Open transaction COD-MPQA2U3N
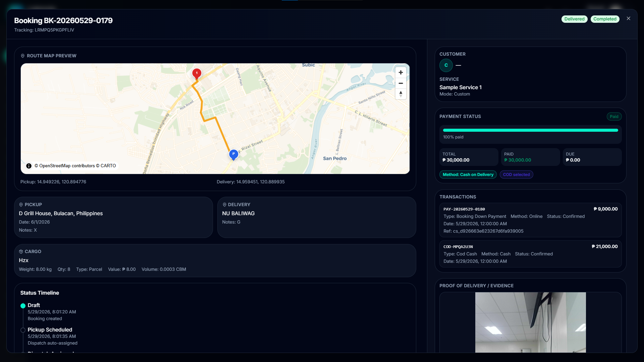644x362 pixels. click(x=530, y=254)
